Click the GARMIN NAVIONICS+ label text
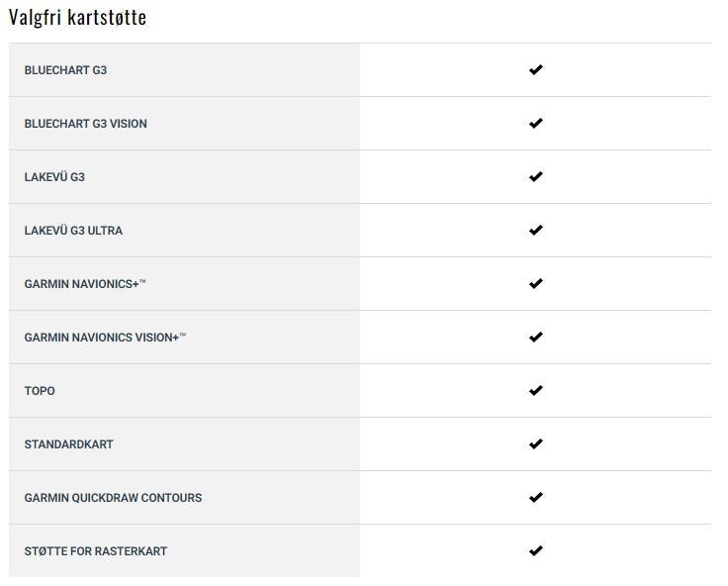 click(85, 284)
